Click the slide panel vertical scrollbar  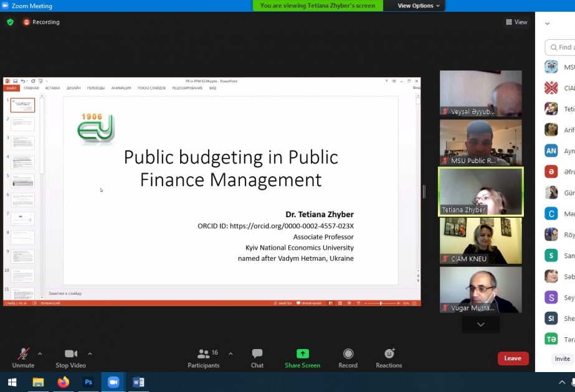point(42,197)
